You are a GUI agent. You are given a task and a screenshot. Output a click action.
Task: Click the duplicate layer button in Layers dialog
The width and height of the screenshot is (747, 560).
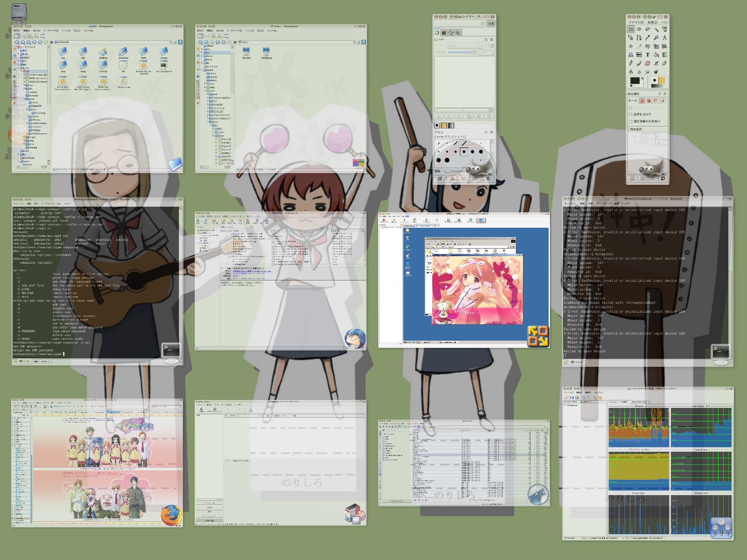point(469,116)
